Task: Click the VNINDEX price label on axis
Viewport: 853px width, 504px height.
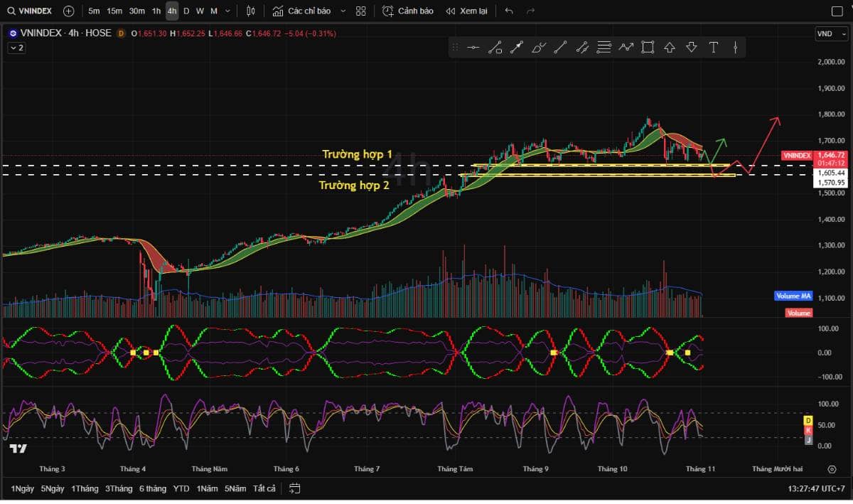Action: pos(796,155)
